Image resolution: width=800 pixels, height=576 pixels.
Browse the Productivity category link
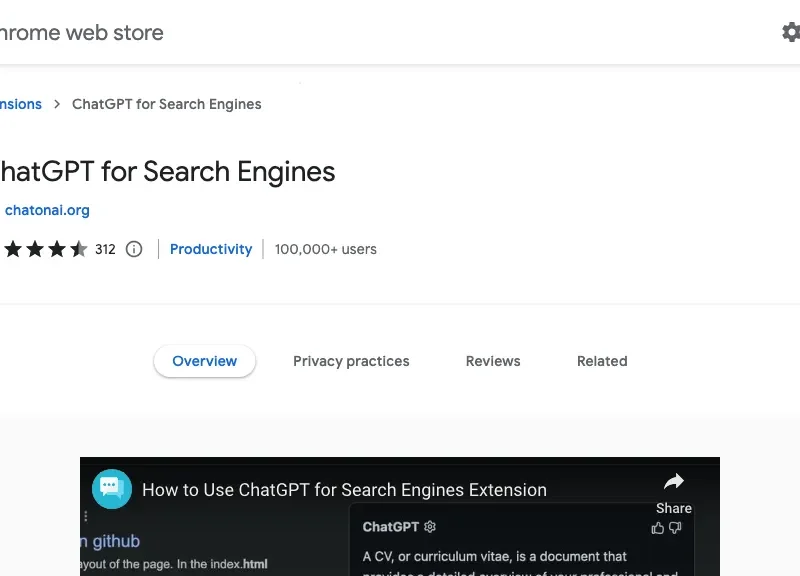pyautogui.click(x=210, y=249)
